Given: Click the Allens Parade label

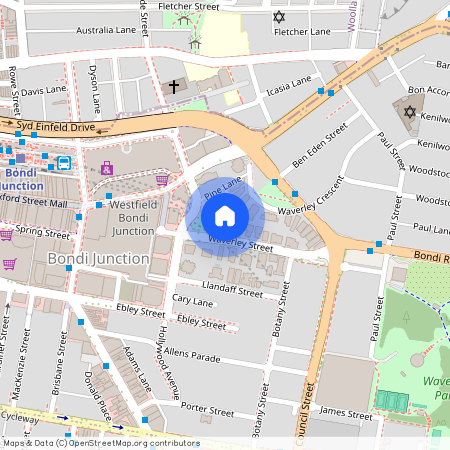Looking at the screenshot, I should (192, 355).
